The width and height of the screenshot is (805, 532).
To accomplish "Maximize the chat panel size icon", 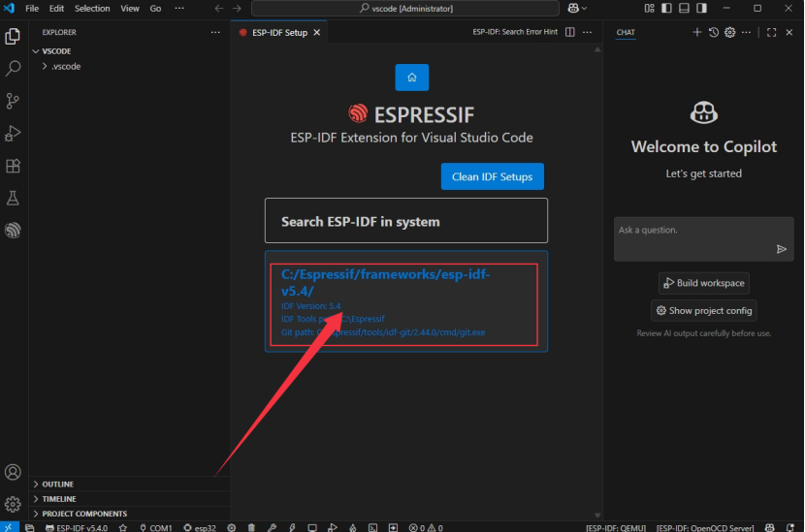I will coord(772,32).
